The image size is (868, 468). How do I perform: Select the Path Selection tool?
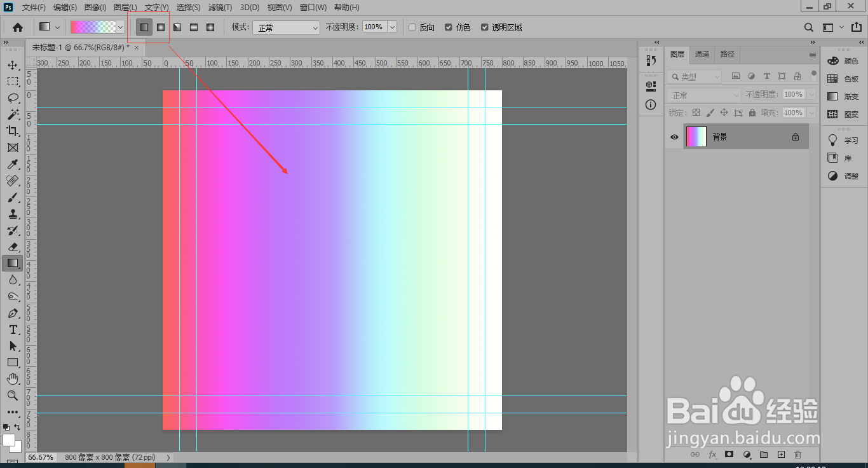tap(13, 346)
